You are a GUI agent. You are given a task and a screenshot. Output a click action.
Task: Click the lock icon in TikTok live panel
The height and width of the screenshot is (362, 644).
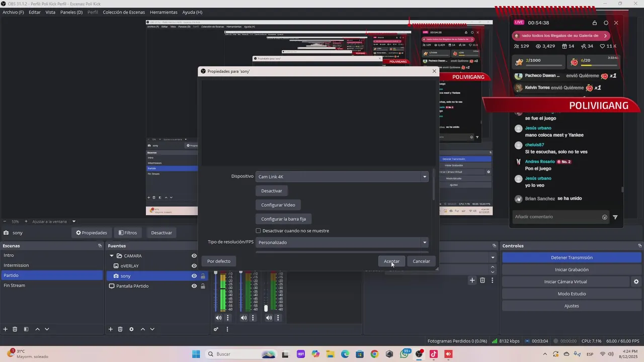595,23
